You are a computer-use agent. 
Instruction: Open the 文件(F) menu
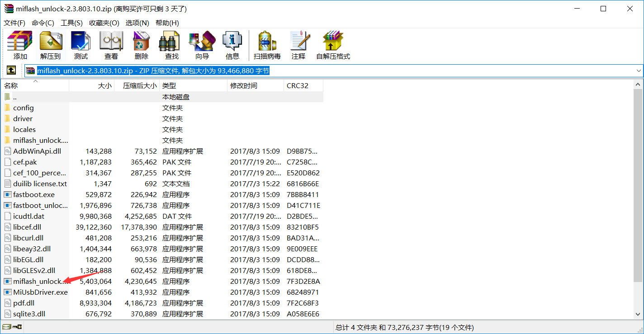[x=14, y=23]
